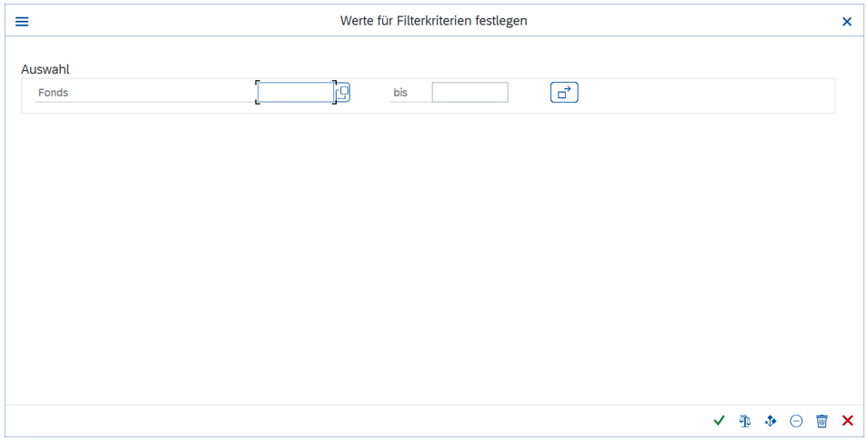Cancel the dialog with the red X
The height and width of the screenshot is (441, 868).
848,421
